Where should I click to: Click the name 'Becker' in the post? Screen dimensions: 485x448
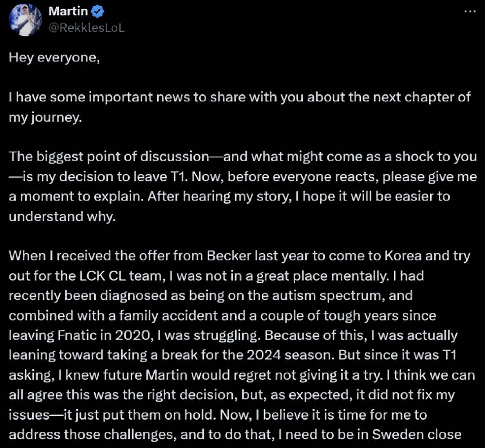[229, 256]
